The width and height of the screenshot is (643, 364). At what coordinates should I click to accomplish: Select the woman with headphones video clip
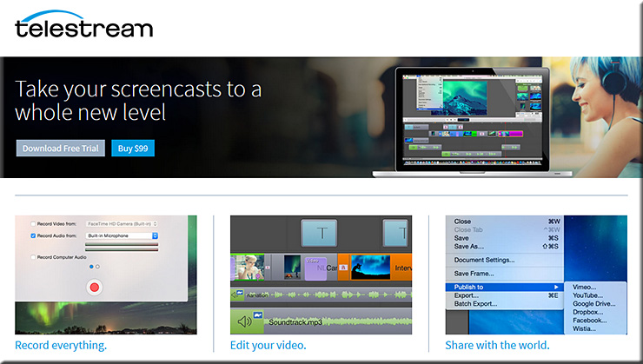point(248,268)
